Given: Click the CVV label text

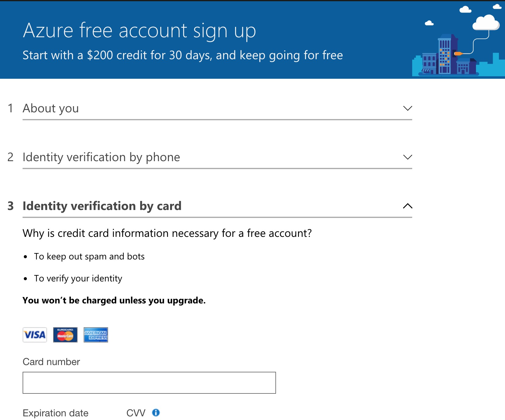Looking at the screenshot, I should [136, 413].
